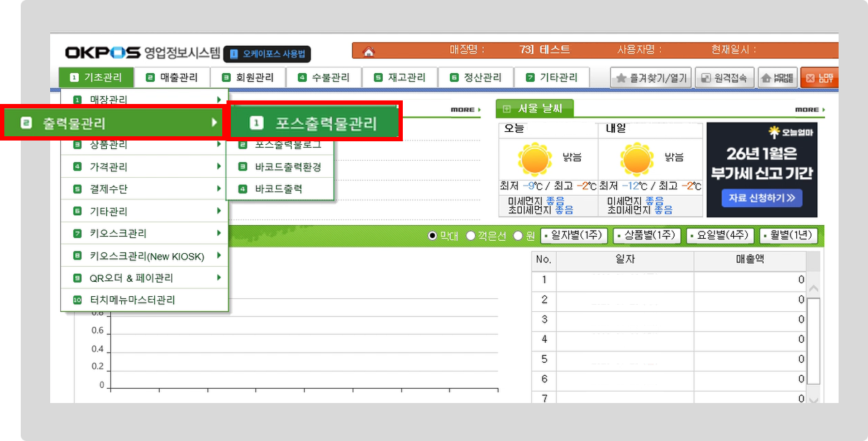Click tomorrow's sun weather icon
The image size is (868, 441).
tap(637, 160)
